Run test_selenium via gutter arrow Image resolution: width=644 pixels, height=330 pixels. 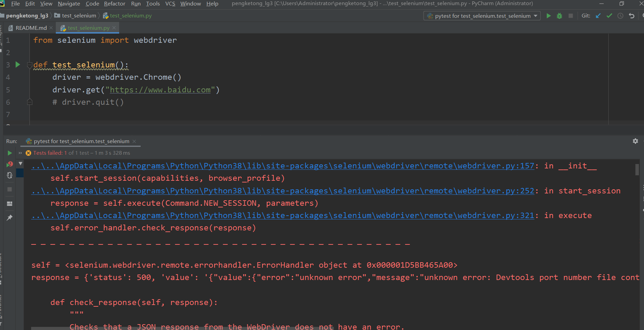click(18, 65)
